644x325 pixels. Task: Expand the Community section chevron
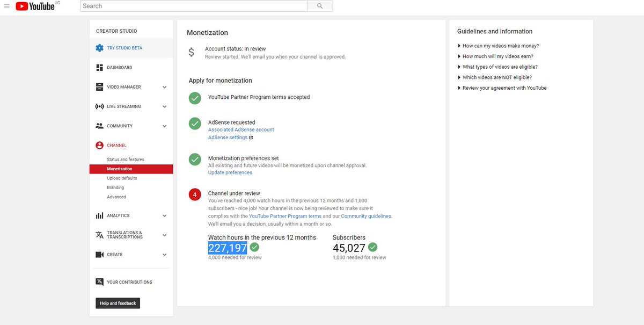pyautogui.click(x=165, y=126)
